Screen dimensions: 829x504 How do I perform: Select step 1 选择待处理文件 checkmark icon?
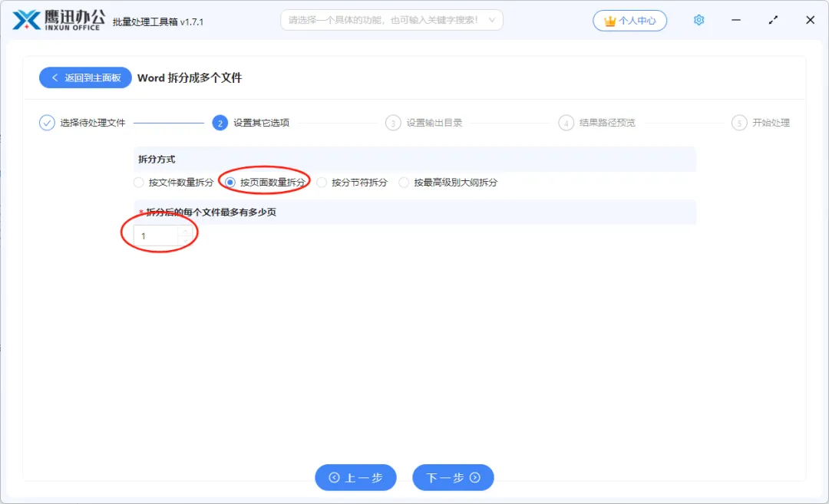[47, 123]
